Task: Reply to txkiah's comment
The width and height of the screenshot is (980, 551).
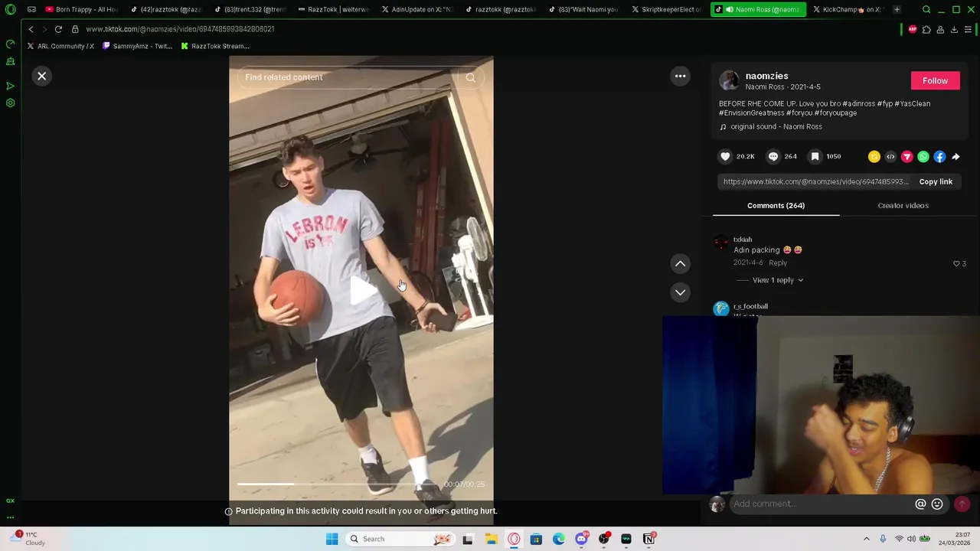Action: coord(778,262)
